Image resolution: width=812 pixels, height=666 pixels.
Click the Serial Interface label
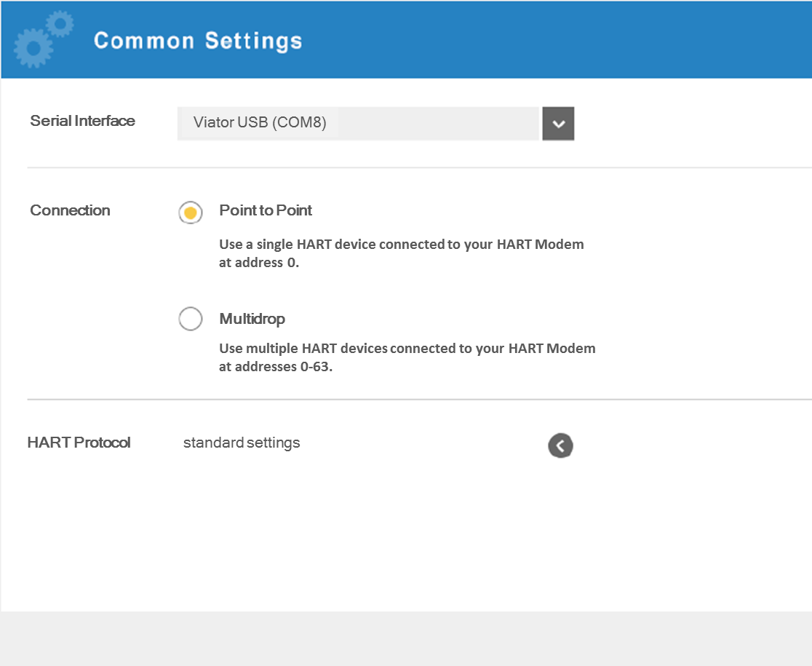click(x=82, y=121)
